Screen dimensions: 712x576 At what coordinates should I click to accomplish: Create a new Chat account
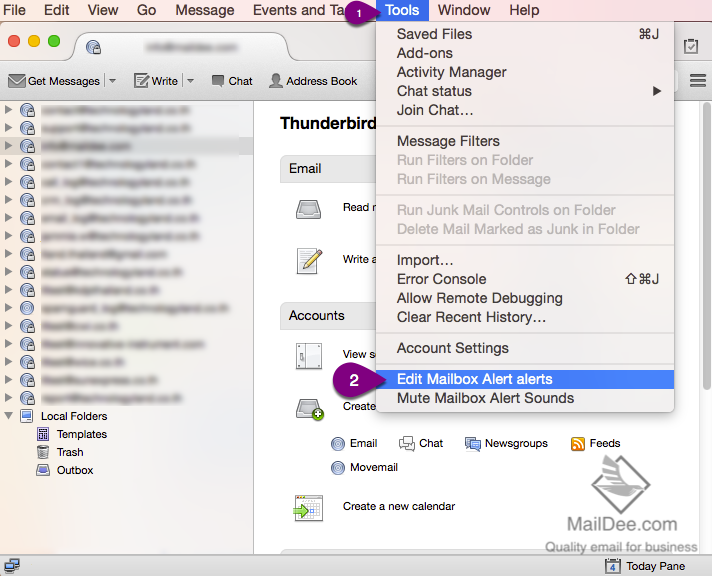pyautogui.click(x=421, y=443)
